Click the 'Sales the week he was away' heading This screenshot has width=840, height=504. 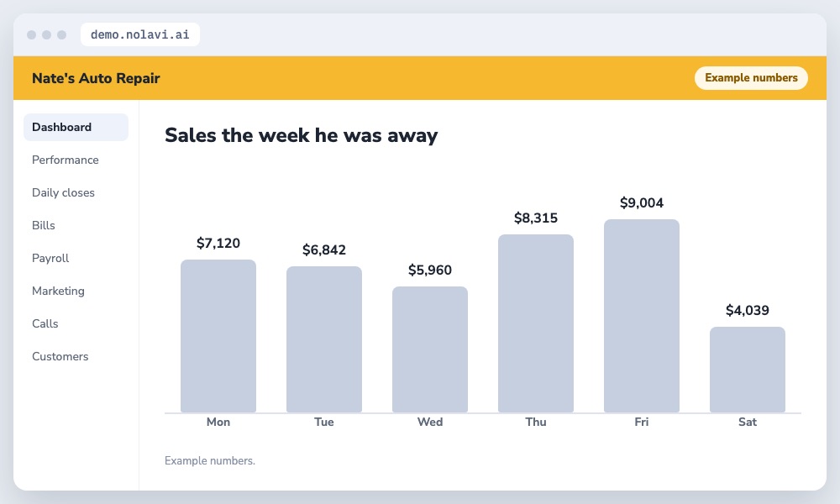(x=301, y=135)
